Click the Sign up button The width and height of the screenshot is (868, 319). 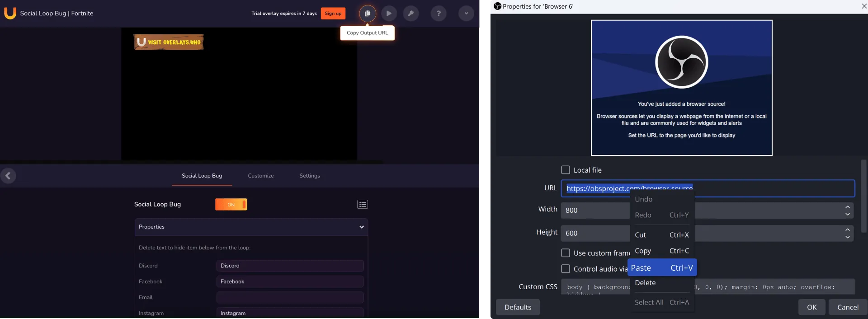(x=333, y=14)
